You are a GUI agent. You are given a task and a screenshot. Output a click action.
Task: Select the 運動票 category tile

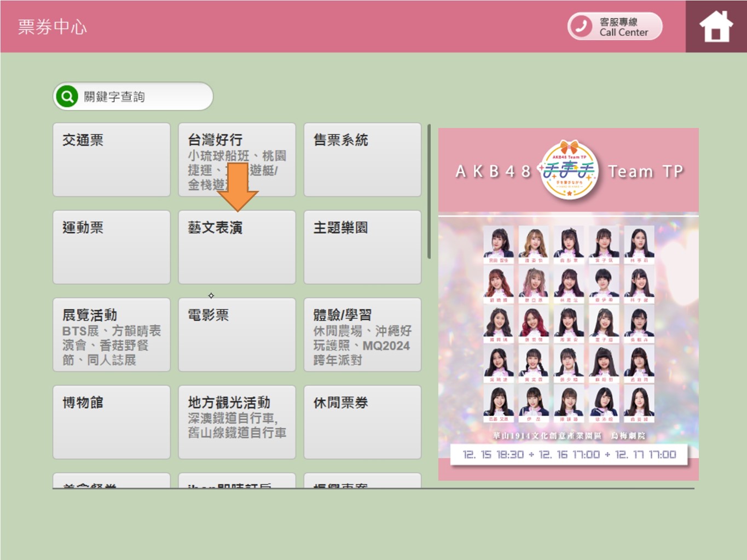[111, 247]
